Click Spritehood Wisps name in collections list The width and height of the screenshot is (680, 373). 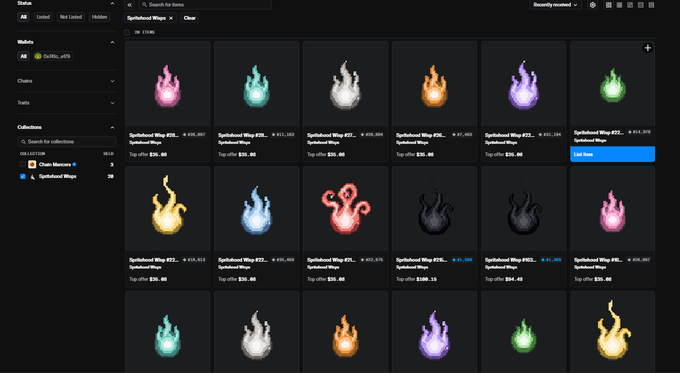(x=58, y=177)
